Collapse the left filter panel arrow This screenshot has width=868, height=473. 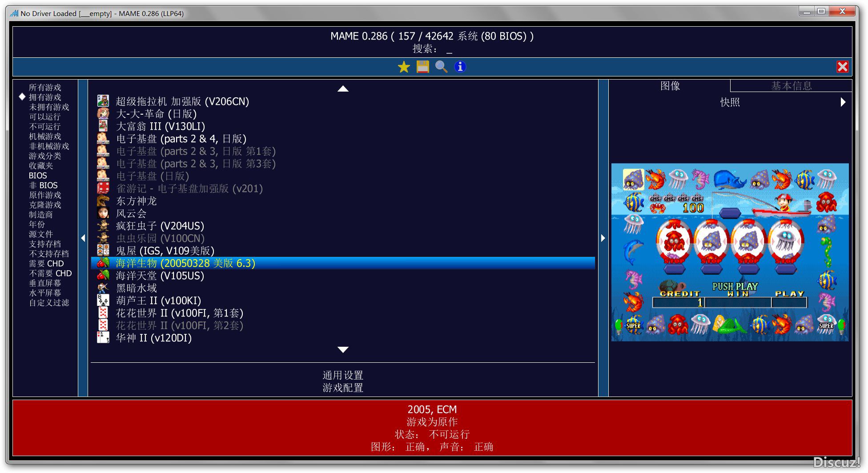coord(83,238)
